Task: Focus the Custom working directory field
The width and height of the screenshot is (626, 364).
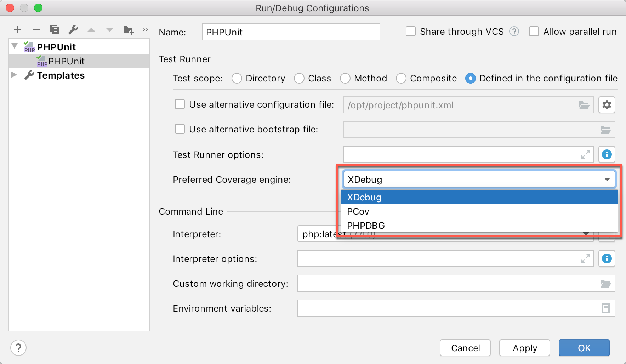Action: (x=456, y=283)
